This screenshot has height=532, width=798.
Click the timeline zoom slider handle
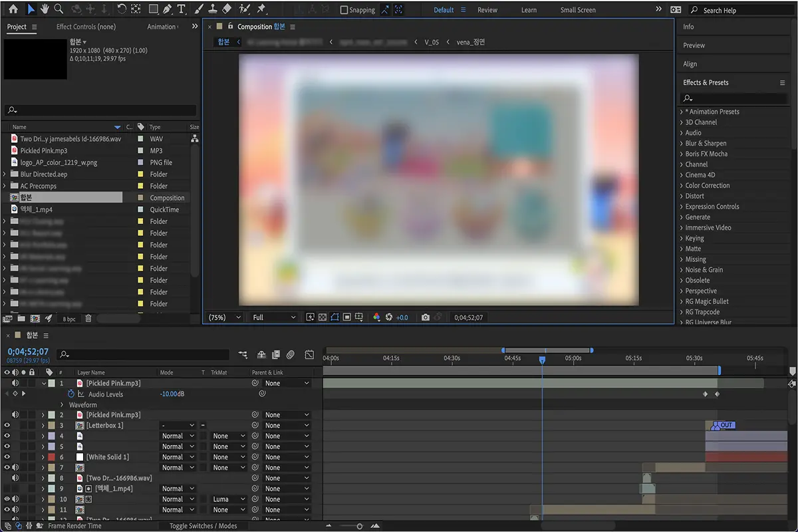(359, 526)
